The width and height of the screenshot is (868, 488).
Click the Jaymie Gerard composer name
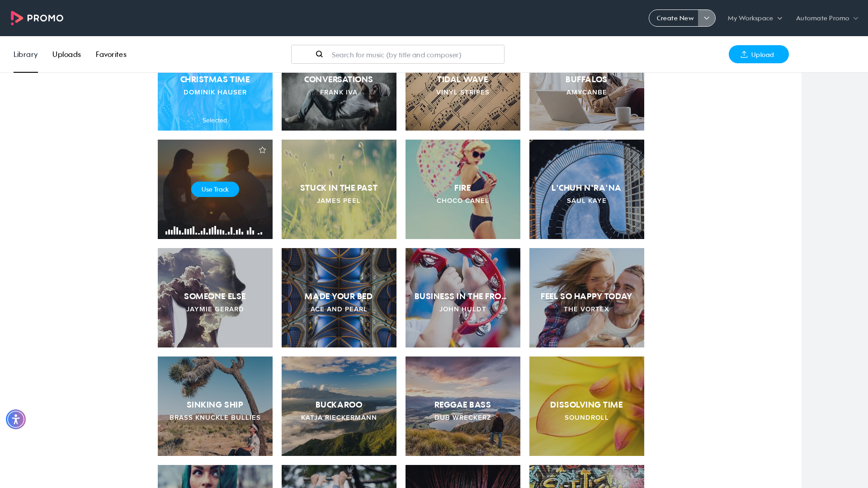(x=215, y=309)
